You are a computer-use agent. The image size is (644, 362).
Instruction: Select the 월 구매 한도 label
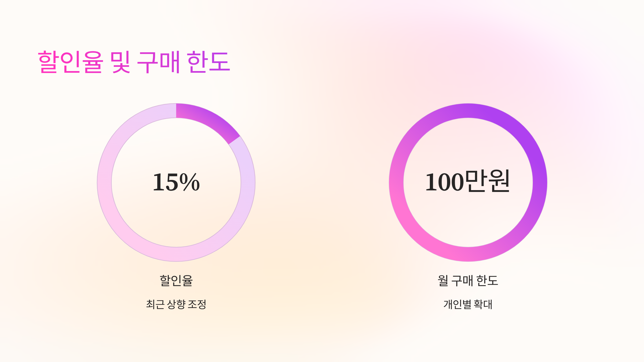pos(468,280)
